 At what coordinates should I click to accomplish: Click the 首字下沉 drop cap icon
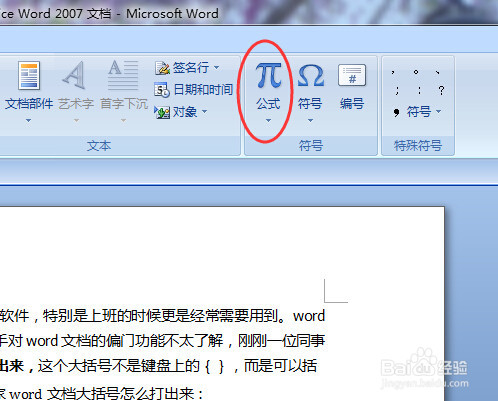[x=123, y=75]
